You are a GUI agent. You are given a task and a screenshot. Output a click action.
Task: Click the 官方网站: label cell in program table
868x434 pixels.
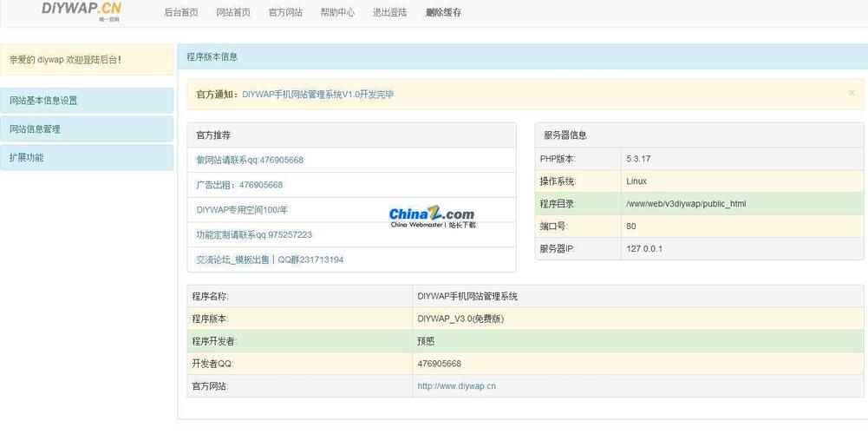point(300,385)
